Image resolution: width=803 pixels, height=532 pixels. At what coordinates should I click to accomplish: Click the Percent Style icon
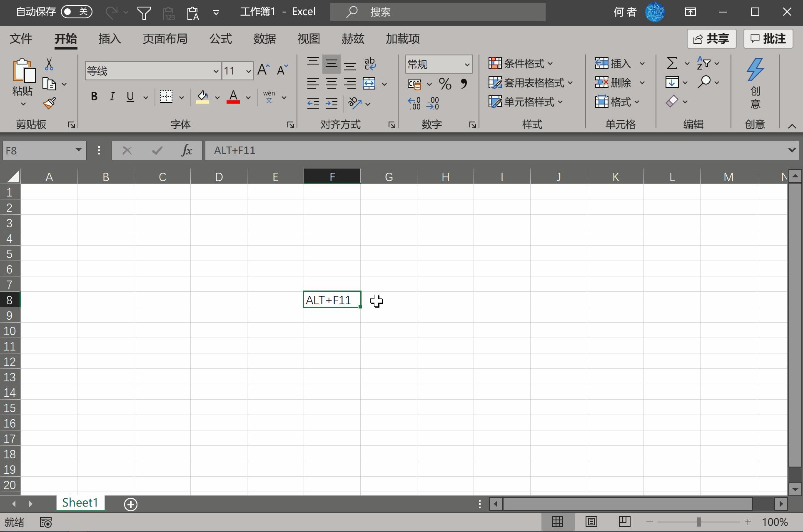[445, 84]
